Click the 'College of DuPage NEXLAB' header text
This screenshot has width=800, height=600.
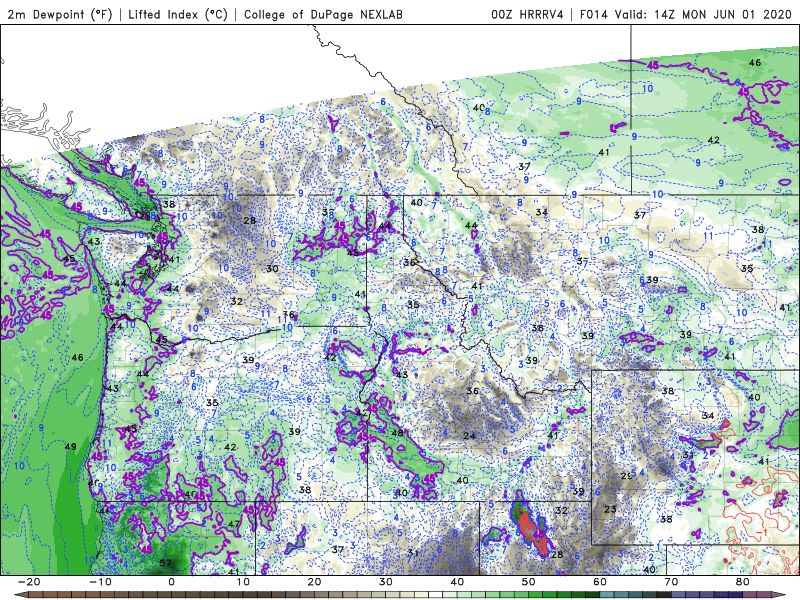323,14
